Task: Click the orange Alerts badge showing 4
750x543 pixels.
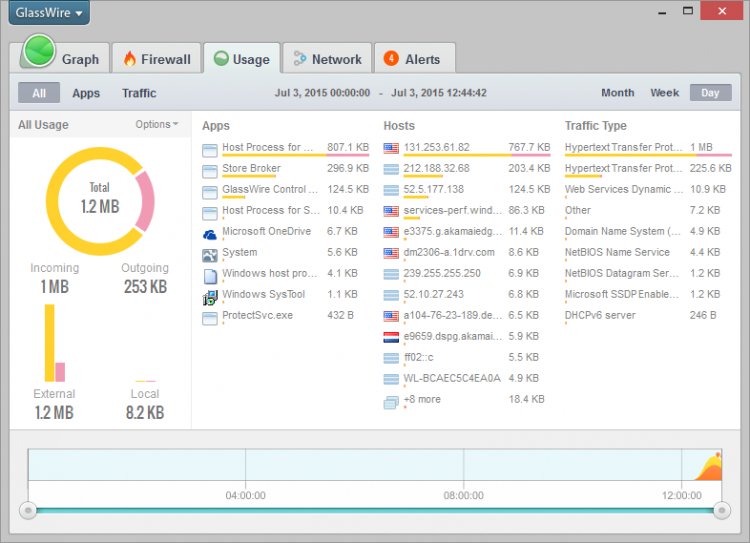Action: click(x=391, y=58)
